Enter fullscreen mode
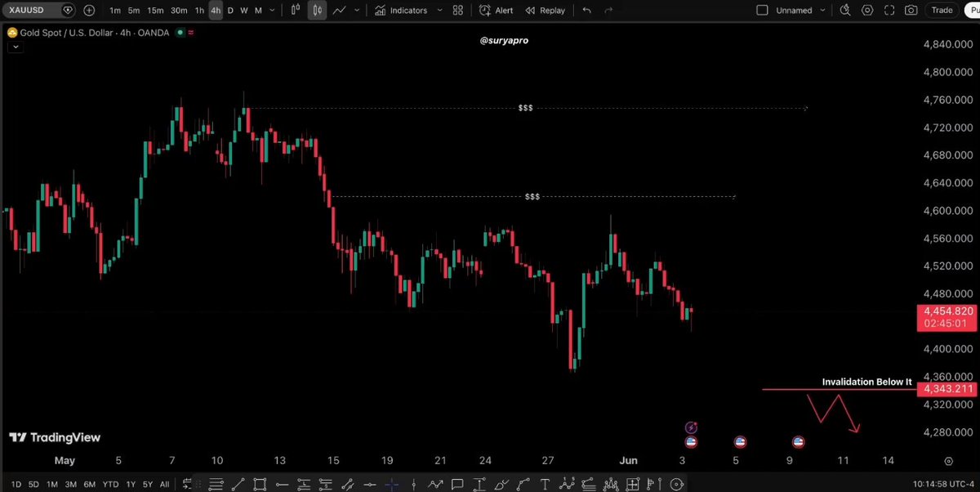 coord(889,11)
